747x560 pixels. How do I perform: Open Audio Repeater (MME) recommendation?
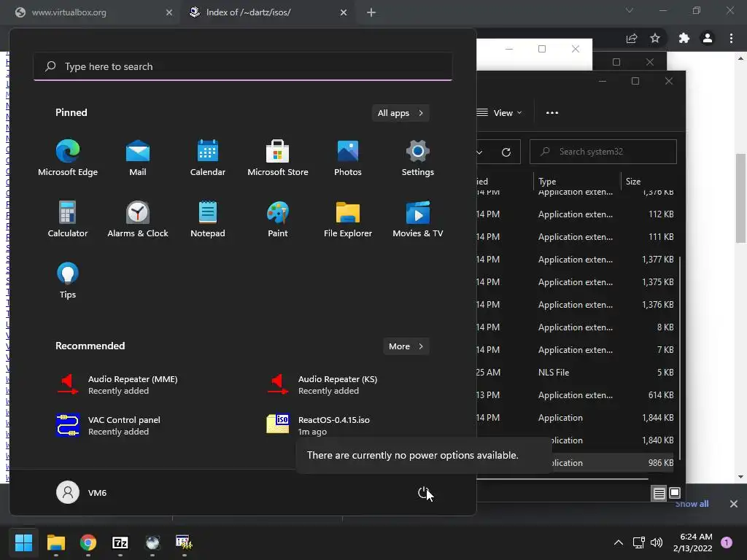[x=117, y=385]
